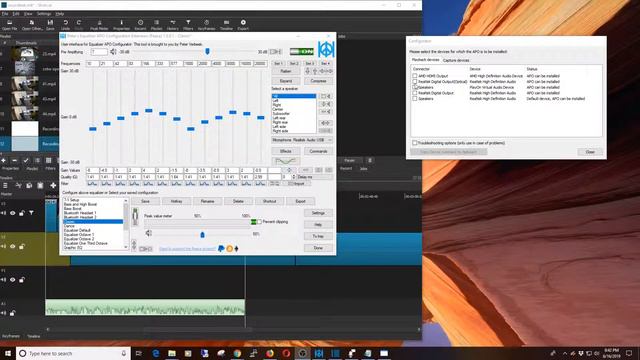Click the Pre Amplifying slider handle
The image size is (640, 360).
click(207, 51)
